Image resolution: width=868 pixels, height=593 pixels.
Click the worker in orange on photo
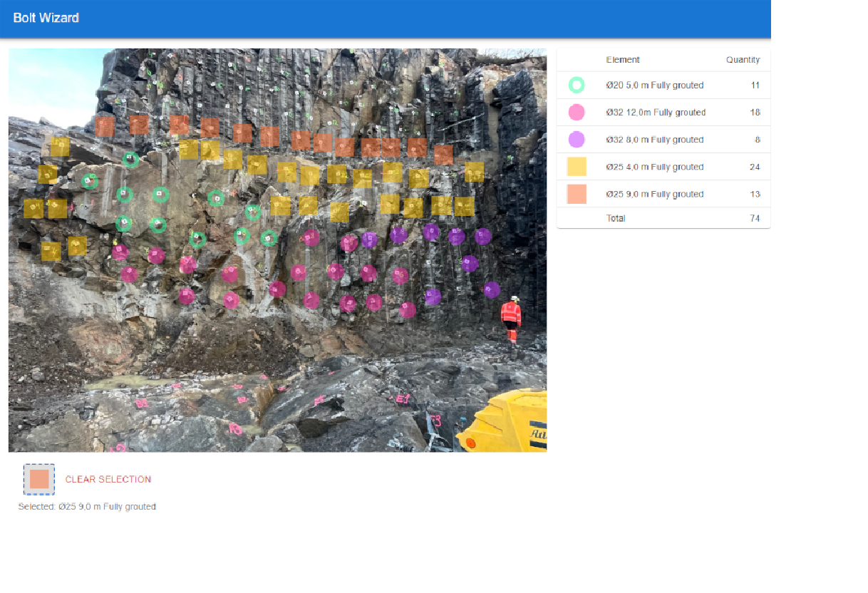point(511,319)
